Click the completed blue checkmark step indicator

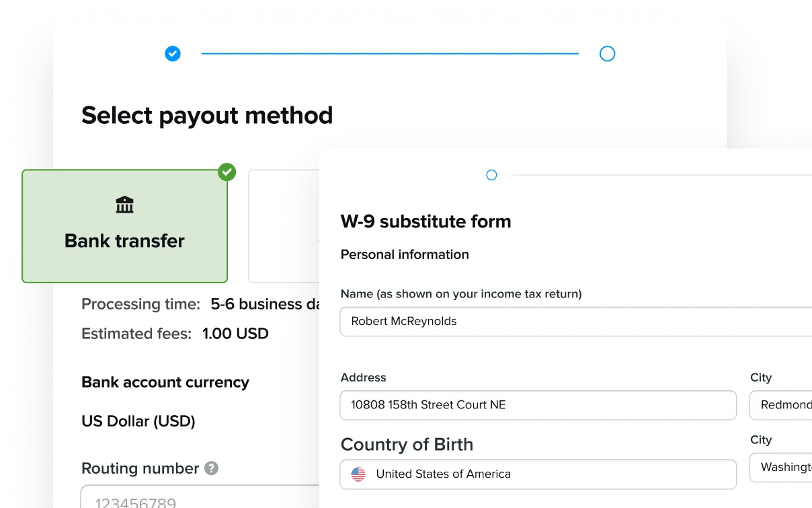173,53
